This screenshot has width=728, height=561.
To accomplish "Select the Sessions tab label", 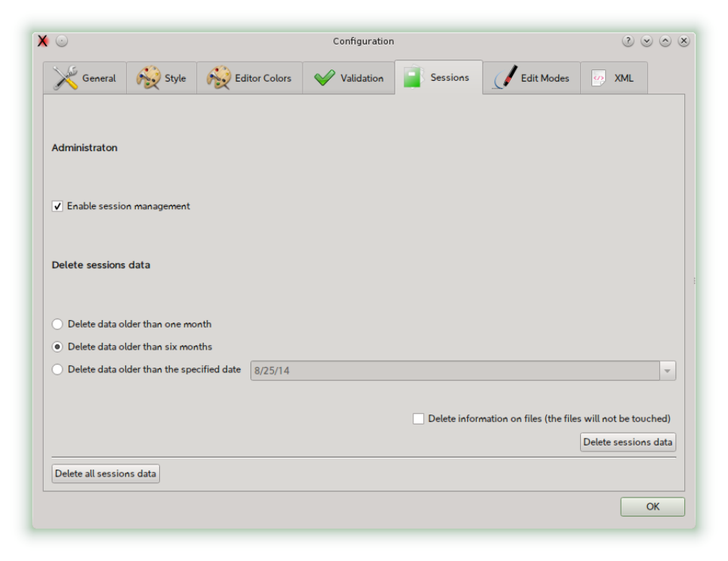I will click(x=450, y=77).
